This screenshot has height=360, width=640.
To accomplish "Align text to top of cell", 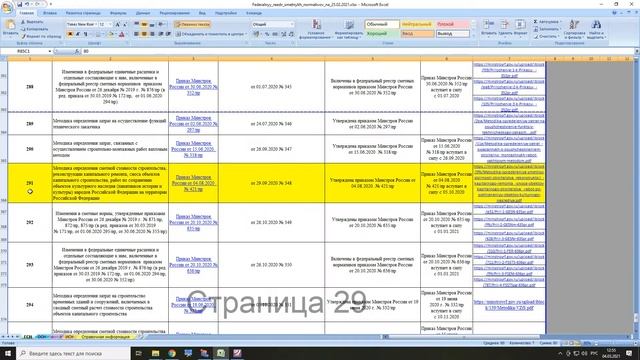I will click(x=136, y=24).
